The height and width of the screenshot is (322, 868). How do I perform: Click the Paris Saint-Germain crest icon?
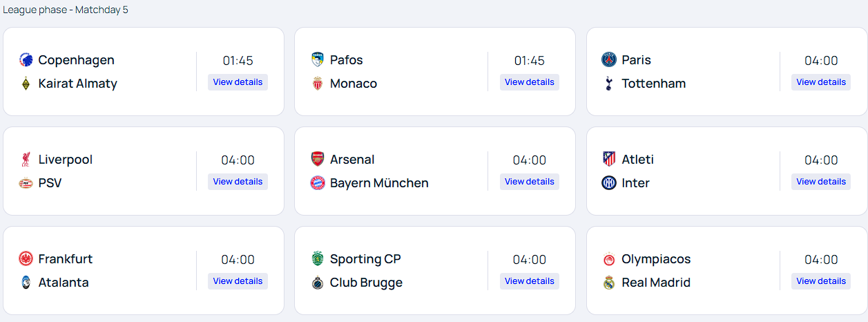[x=608, y=60]
